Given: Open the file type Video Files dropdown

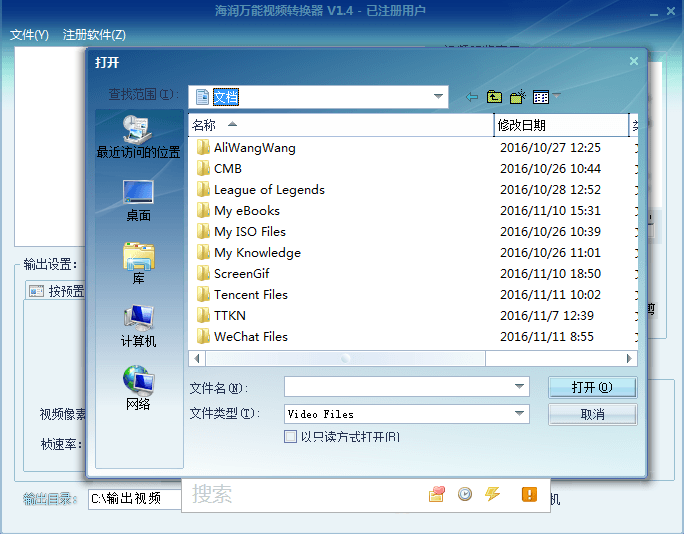Looking at the screenshot, I should 519,414.
